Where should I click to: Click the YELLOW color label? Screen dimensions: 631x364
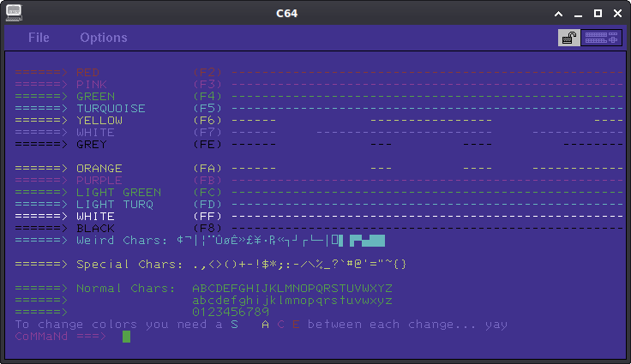pyautogui.click(x=99, y=120)
